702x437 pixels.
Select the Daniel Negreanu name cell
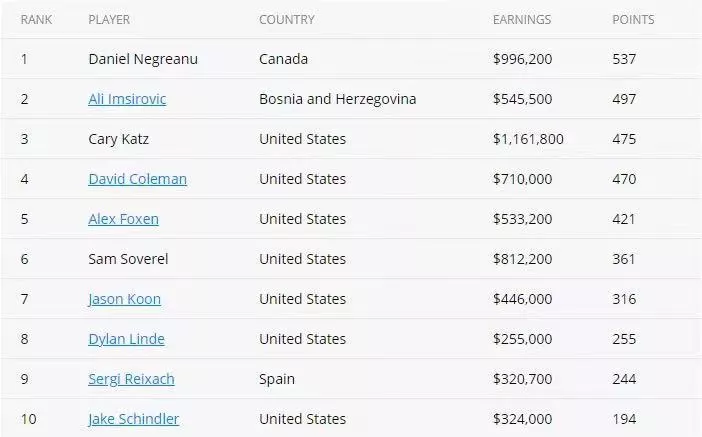pyautogui.click(x=143, y=59)
